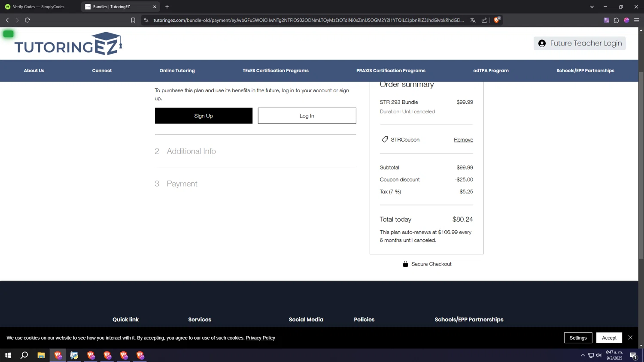Screen dimensions: 644x362
Task: Open the browser extensions puzzle icon
Action: [x=616, y=20]
